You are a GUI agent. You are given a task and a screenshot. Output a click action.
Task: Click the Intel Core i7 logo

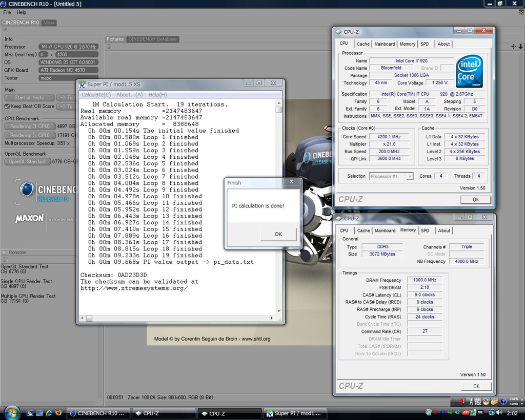pos(469,71)
